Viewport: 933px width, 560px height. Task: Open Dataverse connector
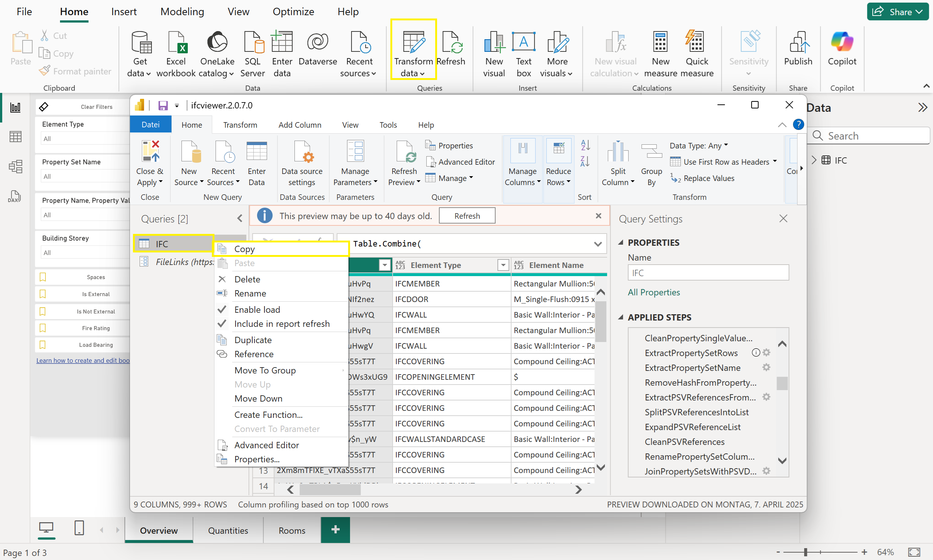point(317,49)
